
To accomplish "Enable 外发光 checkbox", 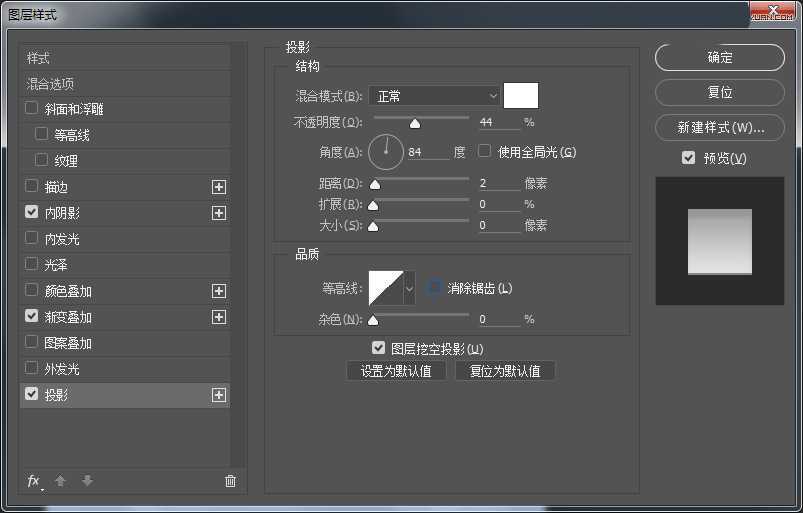I will [31, 368].
